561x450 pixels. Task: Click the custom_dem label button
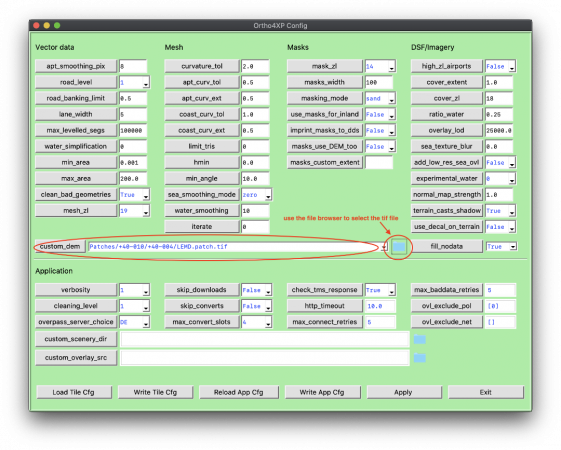click(x=60, y=246)
